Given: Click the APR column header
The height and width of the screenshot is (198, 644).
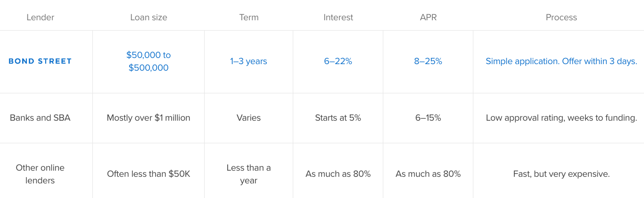Looking at the screenshot, I should [x=428, y=17].
